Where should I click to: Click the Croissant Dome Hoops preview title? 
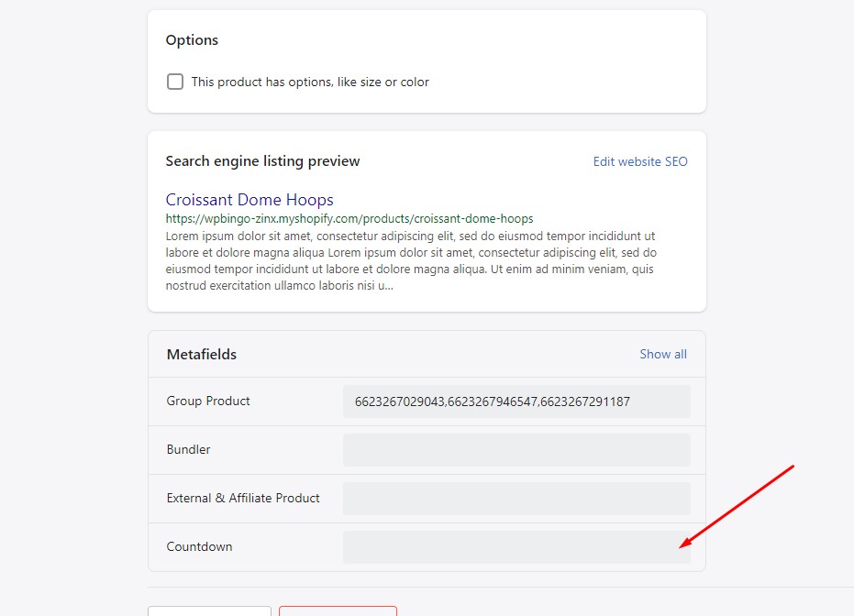(x=250, y=200)
